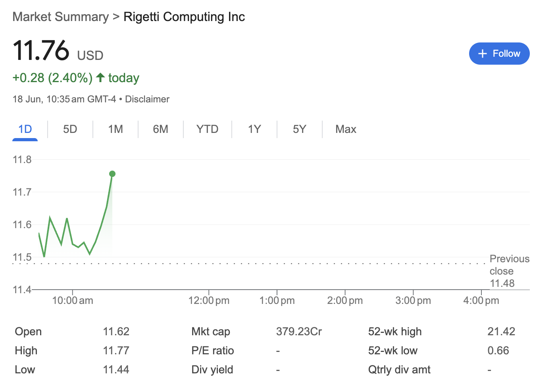Switch to the 5Y tab

[300, 129]
